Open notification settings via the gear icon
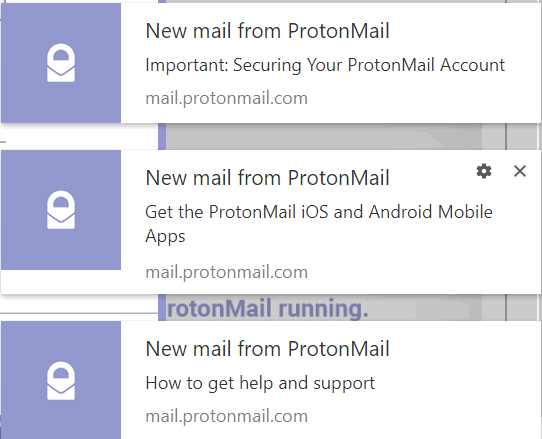This screenshot has height=439, width=542. click(484, 171)
